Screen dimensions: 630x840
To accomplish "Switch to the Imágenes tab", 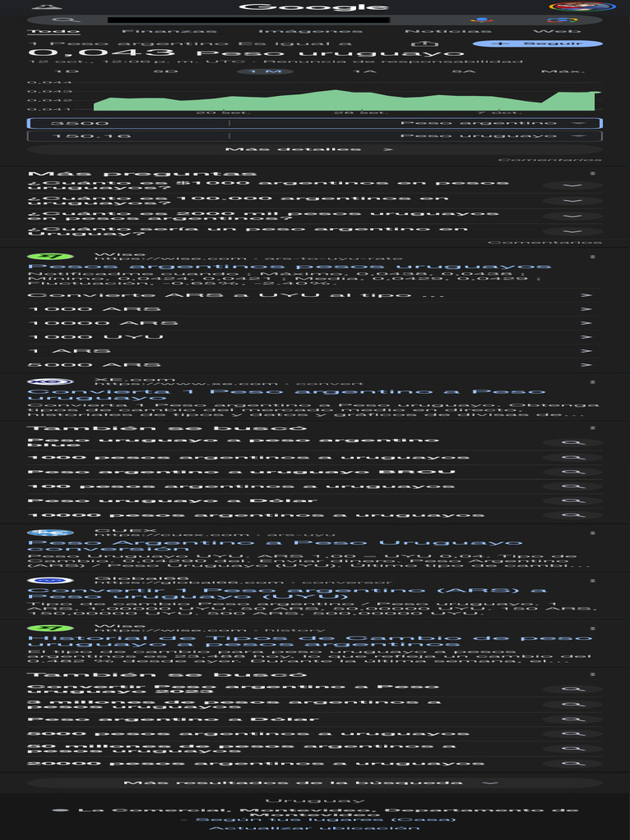I will 310,32.
